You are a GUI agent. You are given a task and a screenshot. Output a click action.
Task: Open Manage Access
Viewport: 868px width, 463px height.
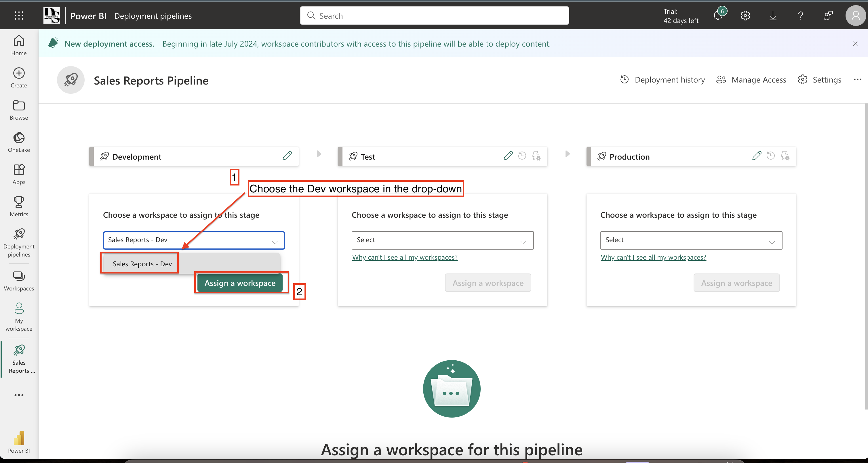(x=751, y=80)
